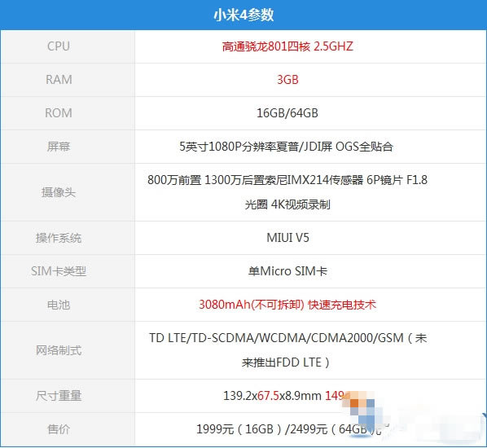The height and width of the screenshot is (448, 487).
Task: Select the 摄像头 row label
Action: (59, 192)
